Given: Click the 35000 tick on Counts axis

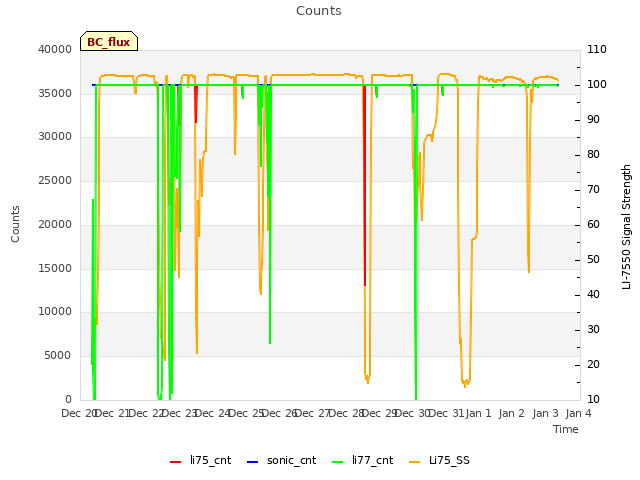Looking at the screenshot, I should pos(55,93).
